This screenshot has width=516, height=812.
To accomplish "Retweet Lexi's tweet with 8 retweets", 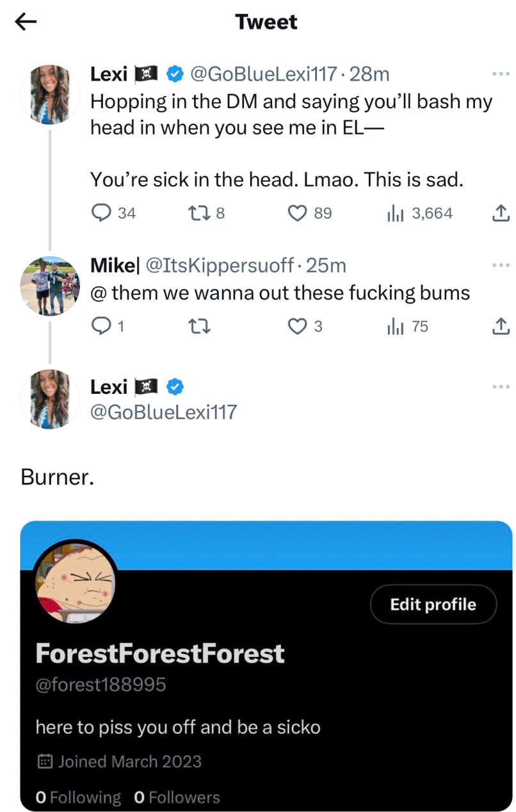I will [198, 214].
